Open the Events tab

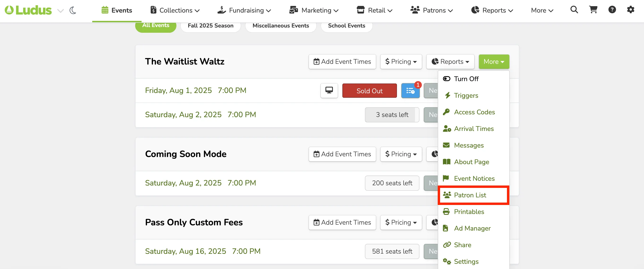pos(116,10)
